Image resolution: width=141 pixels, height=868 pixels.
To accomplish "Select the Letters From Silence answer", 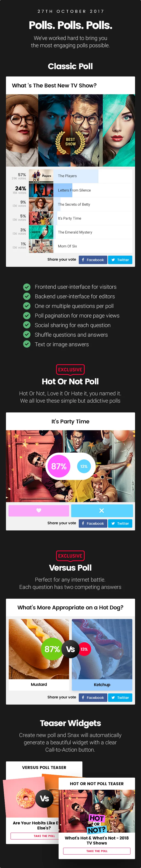I will [x=74, y=190].
